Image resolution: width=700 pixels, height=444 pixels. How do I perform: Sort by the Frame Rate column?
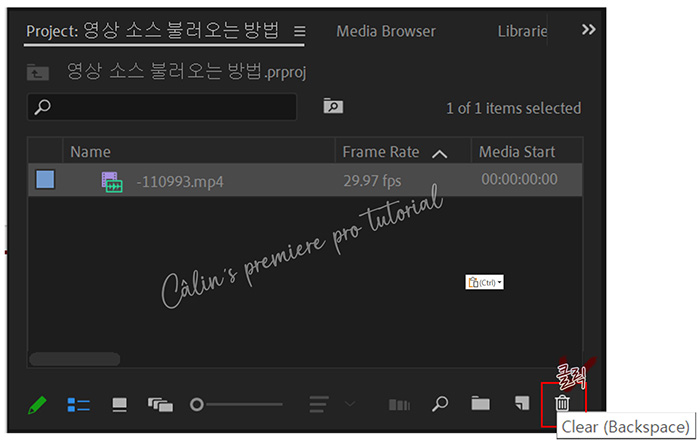(x=381, y=152)
